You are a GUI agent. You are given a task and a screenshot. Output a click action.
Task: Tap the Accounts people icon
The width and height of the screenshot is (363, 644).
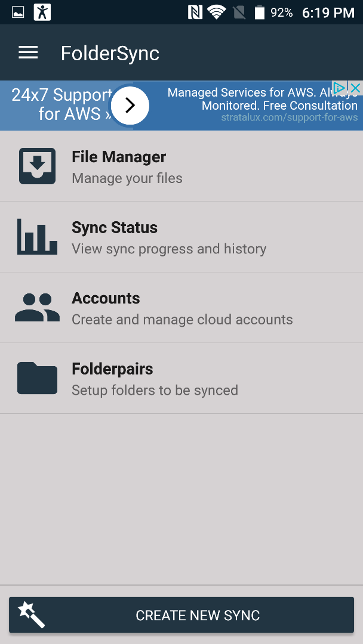pyautogui.click(x=38, y=307)
